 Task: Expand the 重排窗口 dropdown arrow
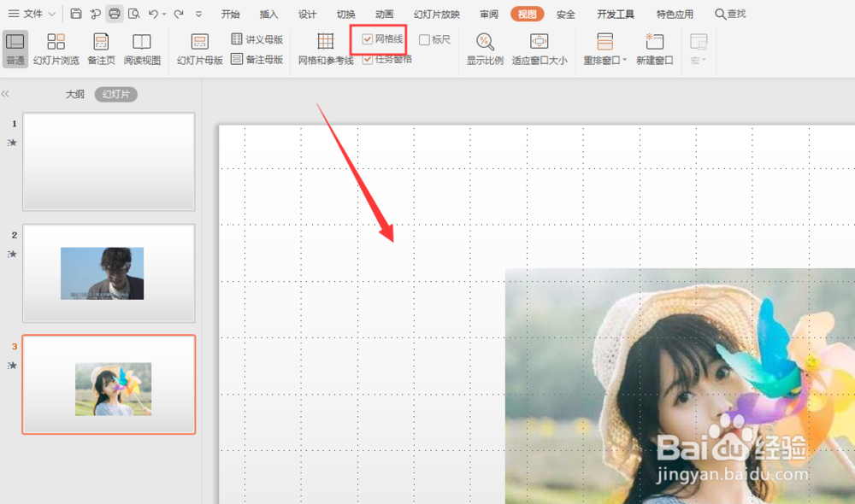pos(625,60)
